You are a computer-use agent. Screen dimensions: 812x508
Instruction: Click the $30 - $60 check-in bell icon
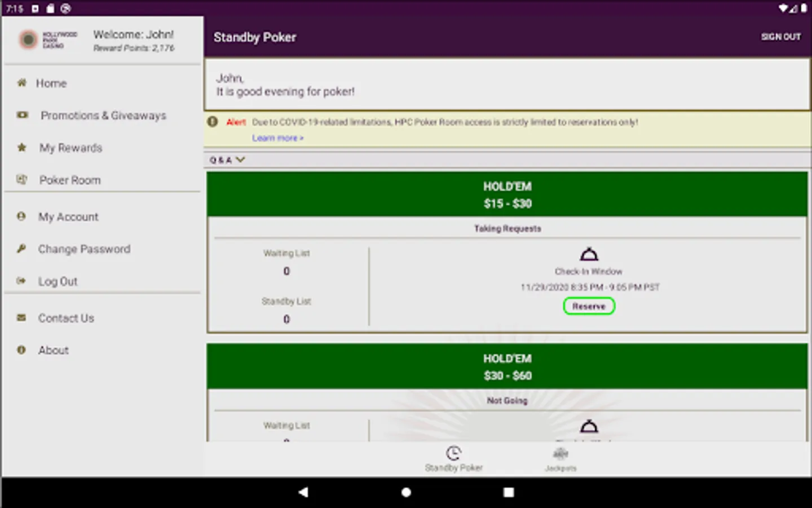[589, 426]
